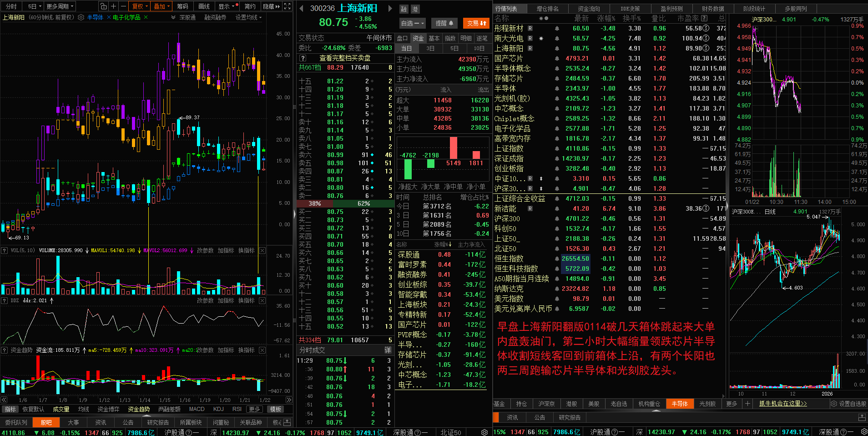Viewport: 868px width, 436px height.
Task: Click 查看完整档买卖盘 link
Action: [345, 58]
